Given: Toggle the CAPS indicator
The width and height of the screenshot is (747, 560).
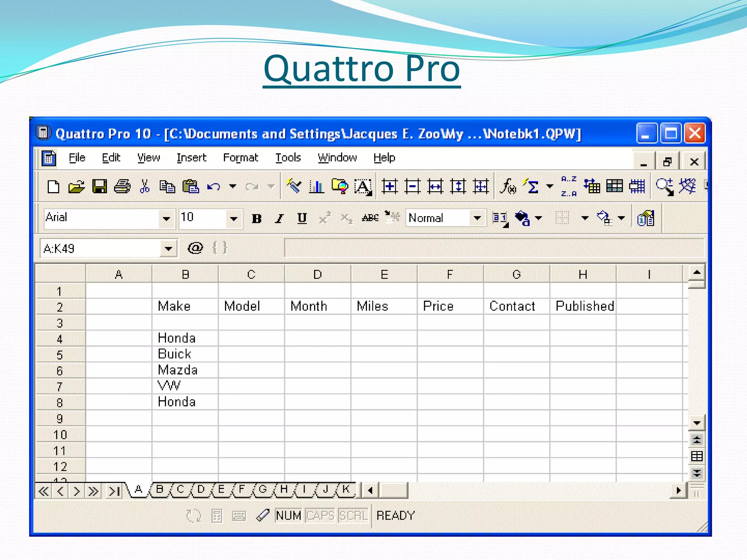Looking at the screenshot, I should pos(320,516).
